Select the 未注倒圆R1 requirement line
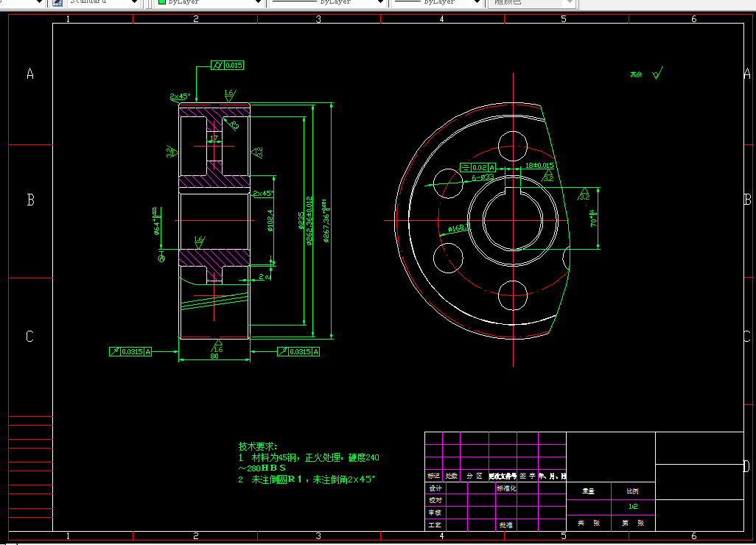The image size is (756, 545). (307, 479)
